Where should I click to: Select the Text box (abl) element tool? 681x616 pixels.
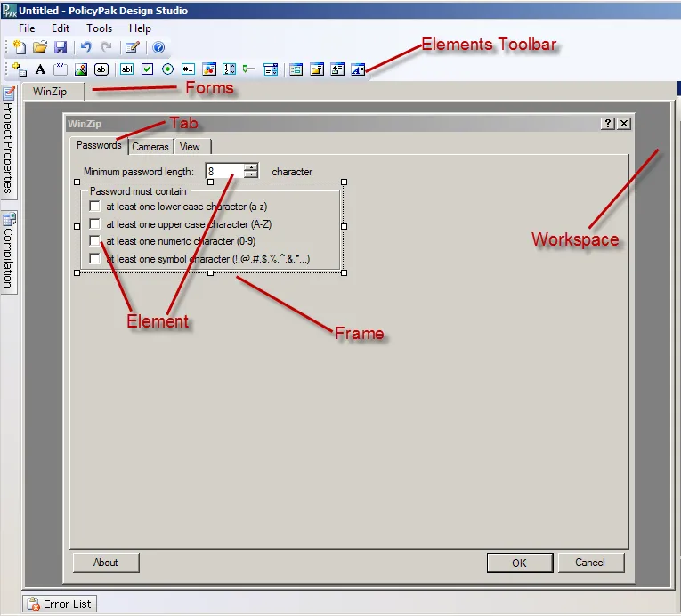click(126, 69)
